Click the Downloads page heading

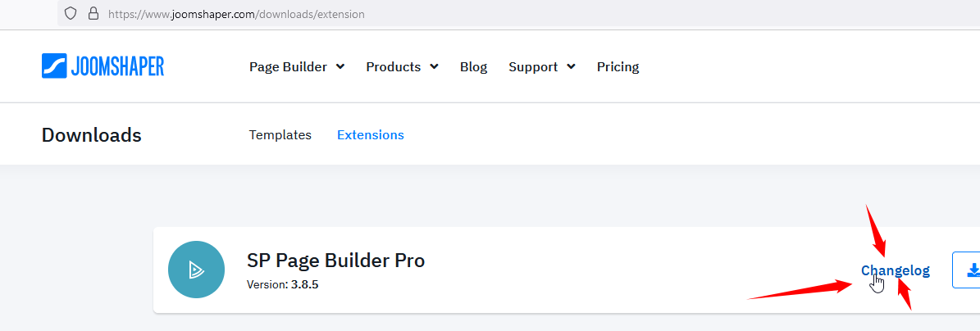[92, 134]
